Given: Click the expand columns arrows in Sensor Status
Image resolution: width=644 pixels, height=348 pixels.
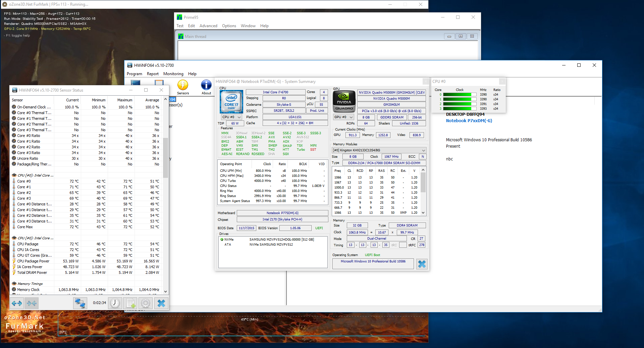Looking at the screenshot, I should tap(17, 303).
